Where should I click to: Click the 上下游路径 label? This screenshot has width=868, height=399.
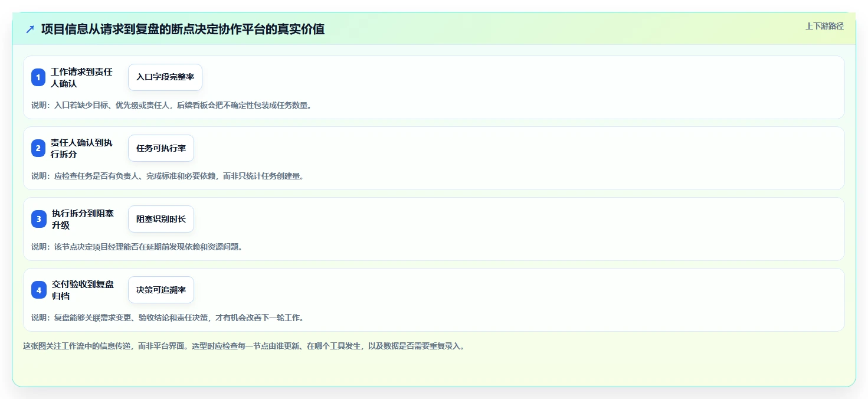point(825,26)
